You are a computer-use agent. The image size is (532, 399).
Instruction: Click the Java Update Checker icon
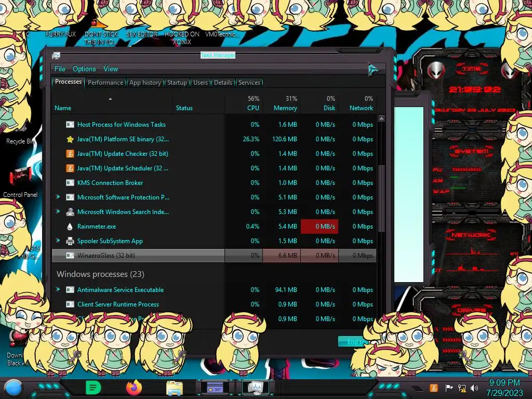coord(70,154)
